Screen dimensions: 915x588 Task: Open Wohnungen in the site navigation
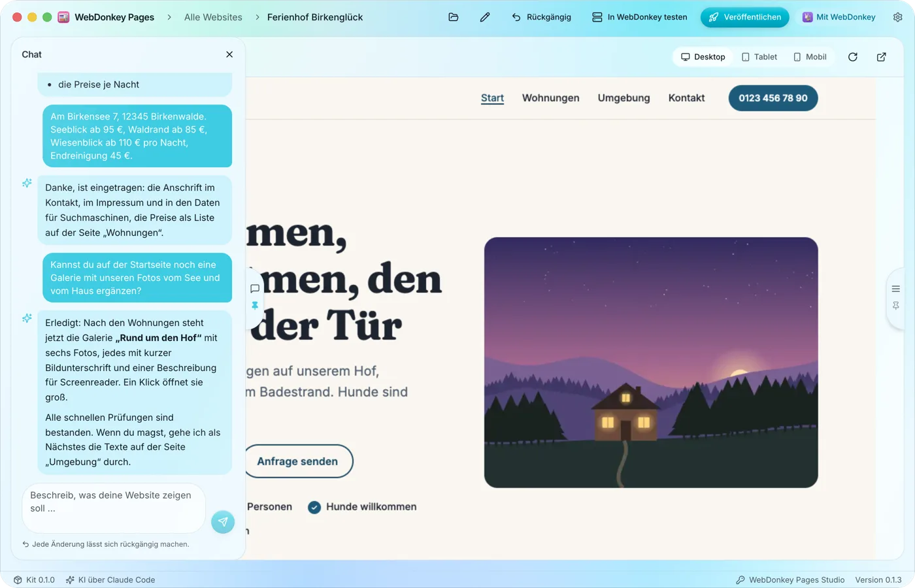pyautogui.click(x=551, y=98)
